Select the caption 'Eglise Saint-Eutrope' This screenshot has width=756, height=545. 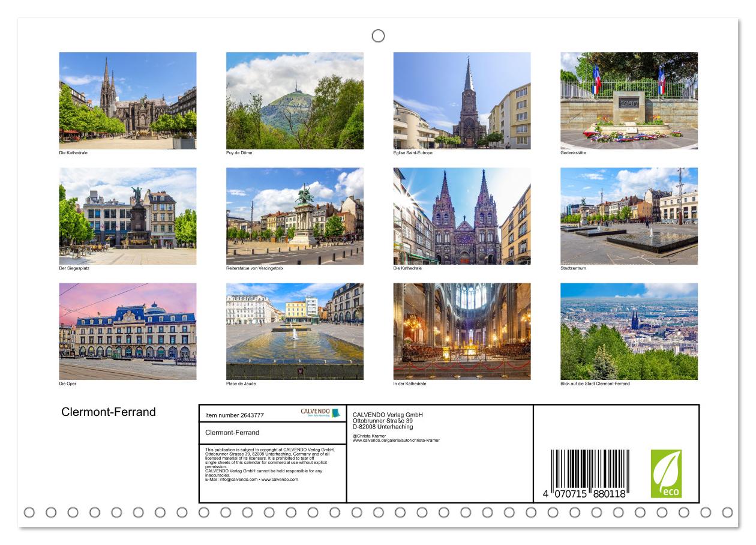pos(413,153)
